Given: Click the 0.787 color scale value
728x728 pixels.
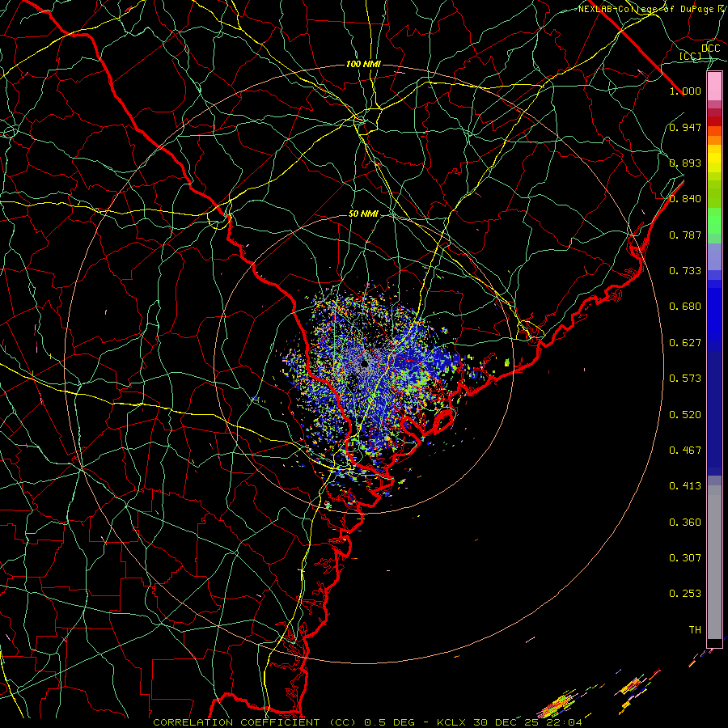Looking at the screenshot, I should pos(685,235).
